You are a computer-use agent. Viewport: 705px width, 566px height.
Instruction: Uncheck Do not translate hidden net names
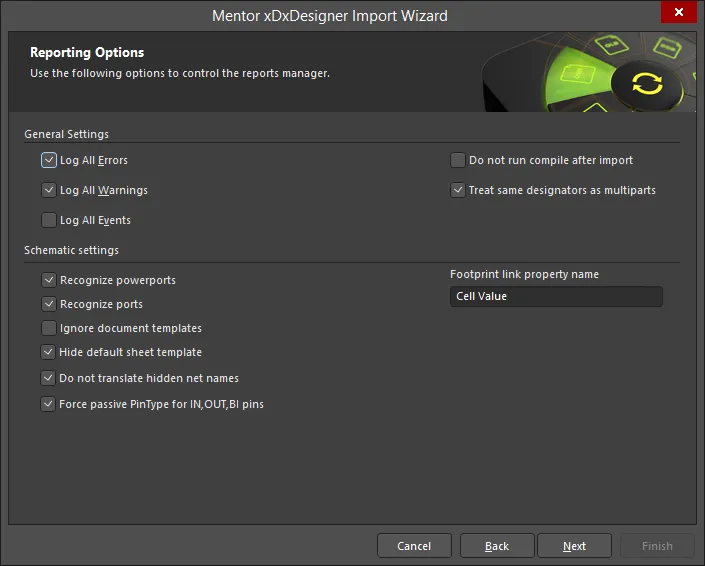pos(48,378)
